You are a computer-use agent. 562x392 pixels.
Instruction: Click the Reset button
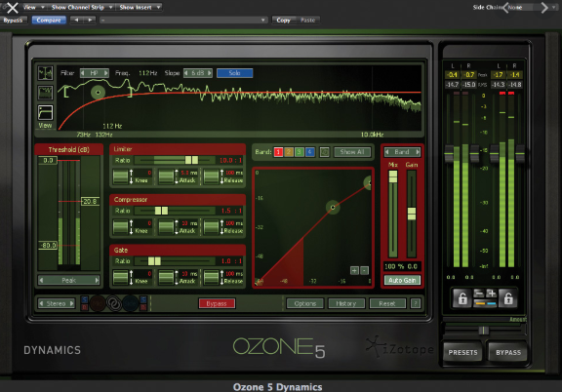387,303
